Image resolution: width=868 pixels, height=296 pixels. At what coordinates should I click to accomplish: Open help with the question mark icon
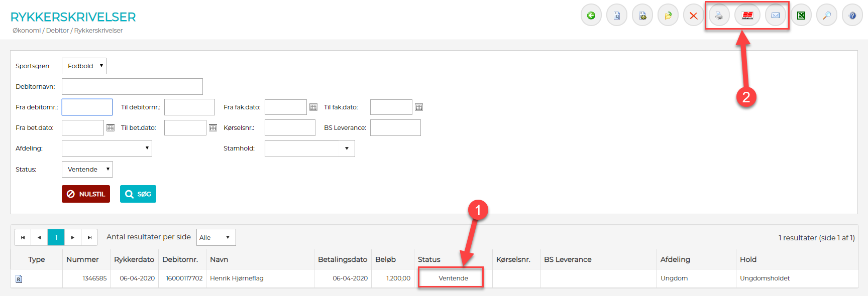(852, 16)
